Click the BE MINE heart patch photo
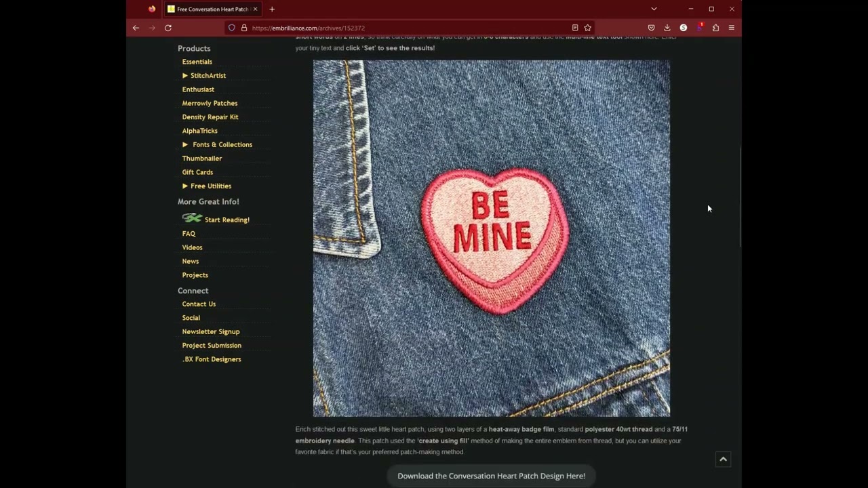The image size is (868, 488). click(x=492, y=238)
